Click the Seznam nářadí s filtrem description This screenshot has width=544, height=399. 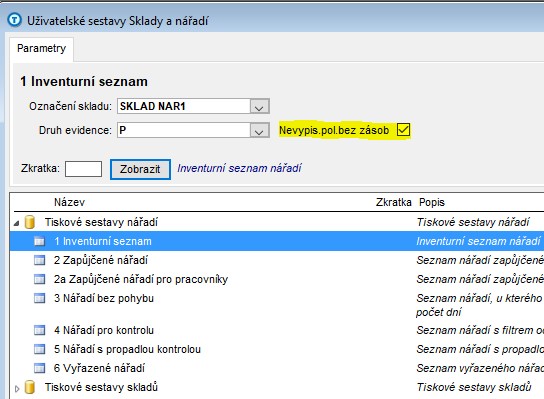[480, 330]
